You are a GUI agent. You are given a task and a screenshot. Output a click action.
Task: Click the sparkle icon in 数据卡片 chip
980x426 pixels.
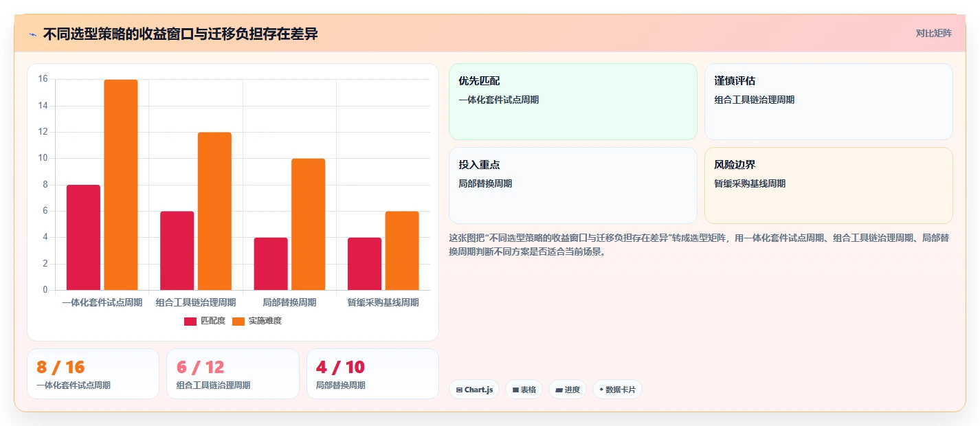tap(601, 390)
